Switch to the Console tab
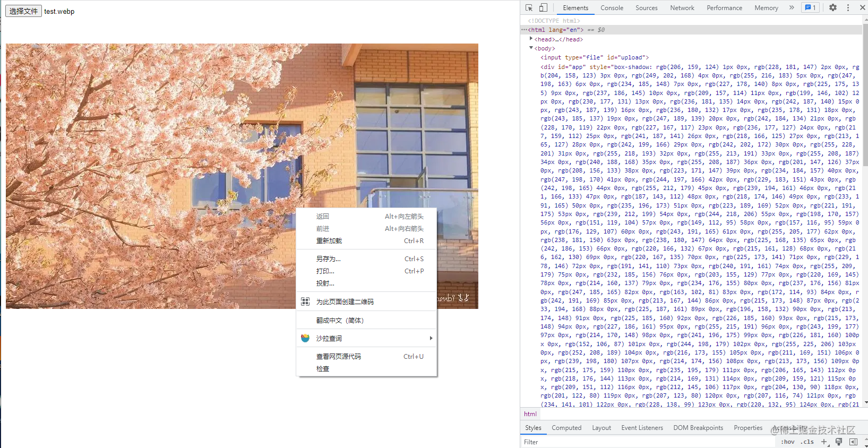 (x=612, y=8)
